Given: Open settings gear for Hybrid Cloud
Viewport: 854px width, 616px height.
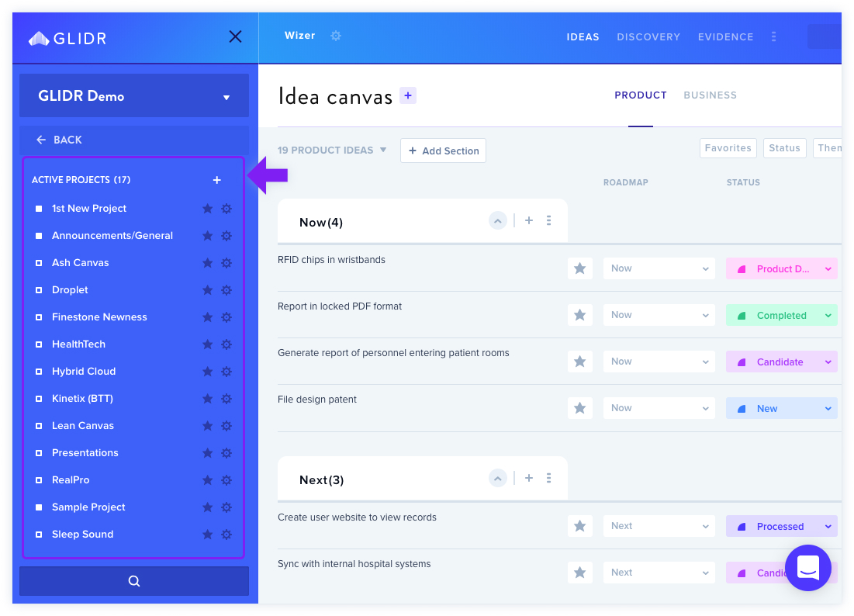Looking at the screenshot, I should 226,372.
